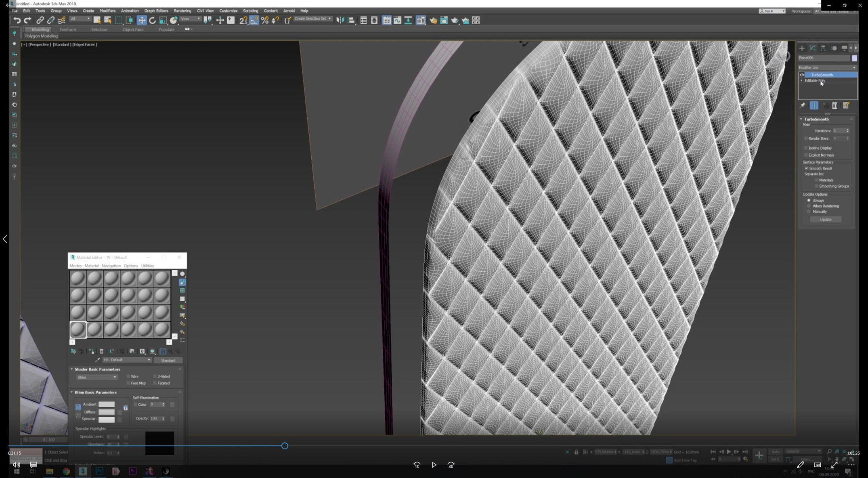
Task: Open the Modifier List dropdown
Action: [x=827, y=67]
